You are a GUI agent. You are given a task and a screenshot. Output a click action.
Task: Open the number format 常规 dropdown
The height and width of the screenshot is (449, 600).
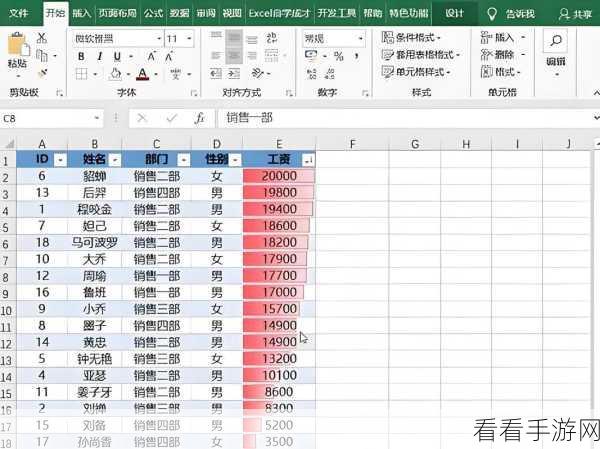click(x=360, y=38)
